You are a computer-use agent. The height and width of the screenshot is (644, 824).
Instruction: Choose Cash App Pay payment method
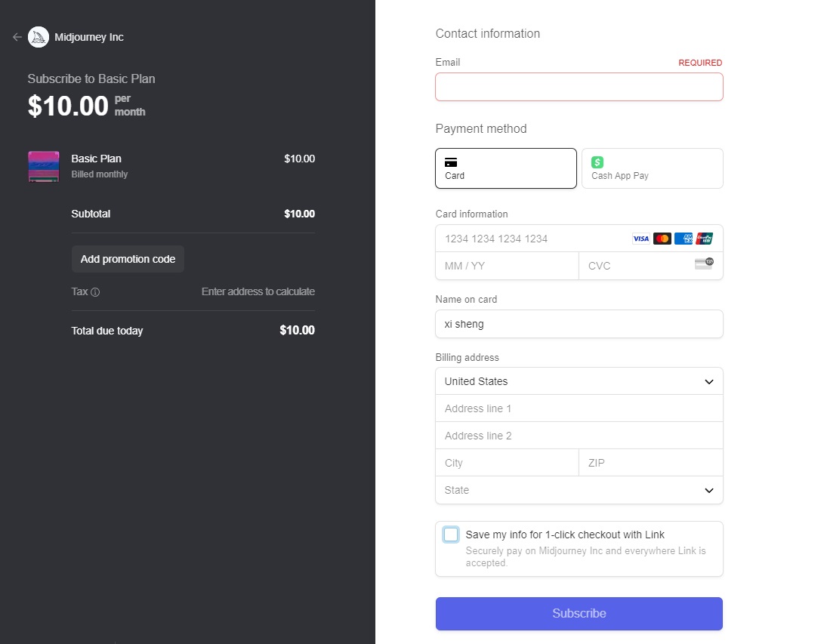pos(652,168)
